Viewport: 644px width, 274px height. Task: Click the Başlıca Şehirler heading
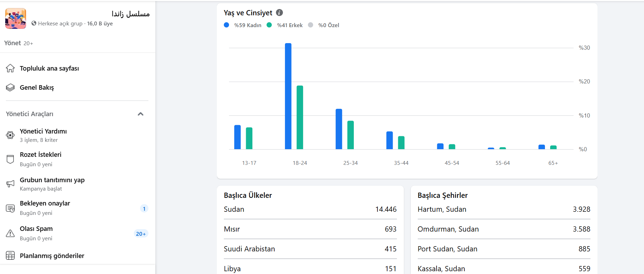click(x=442, y=195)
